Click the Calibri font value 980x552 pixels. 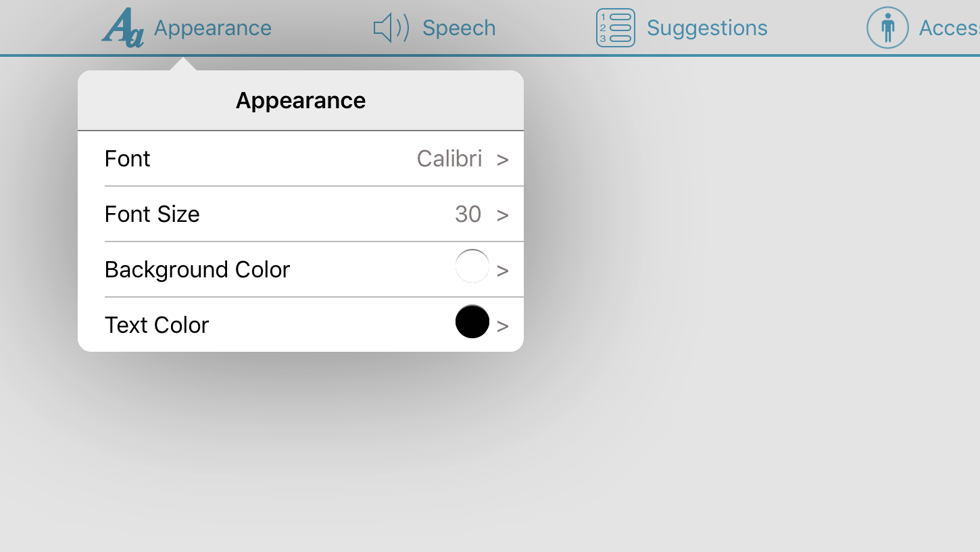point(449,159)
